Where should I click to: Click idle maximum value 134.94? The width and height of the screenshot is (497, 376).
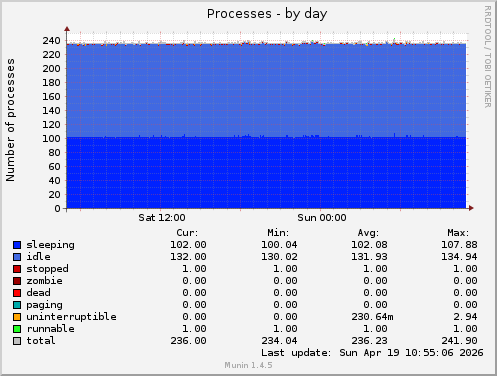coord(459,257)
